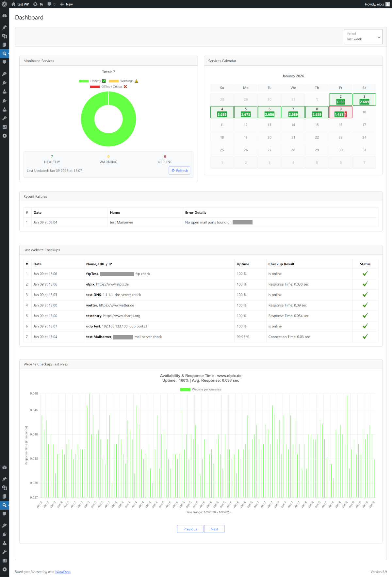Toggle the Healthy legend item

[92, 81]
